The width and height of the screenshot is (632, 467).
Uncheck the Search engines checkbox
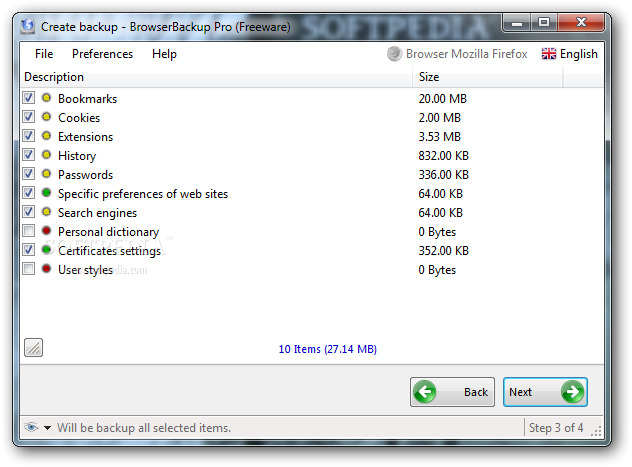tap(28, 212)
